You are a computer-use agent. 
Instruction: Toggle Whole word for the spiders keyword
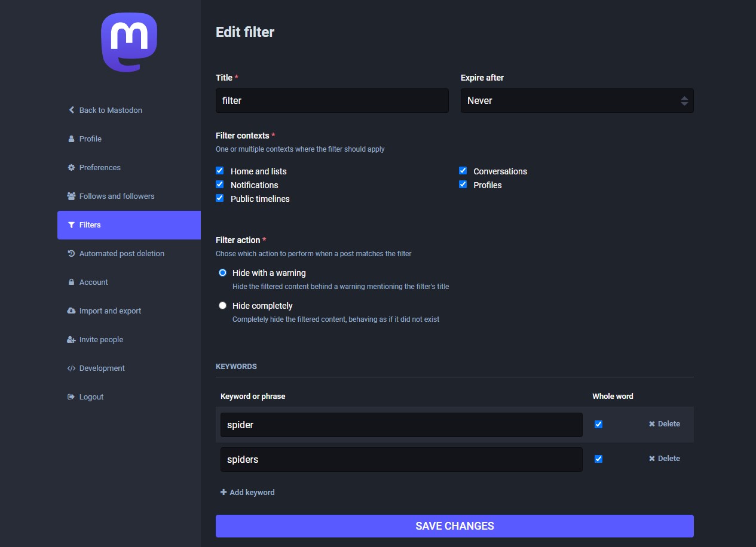point(599,459)
